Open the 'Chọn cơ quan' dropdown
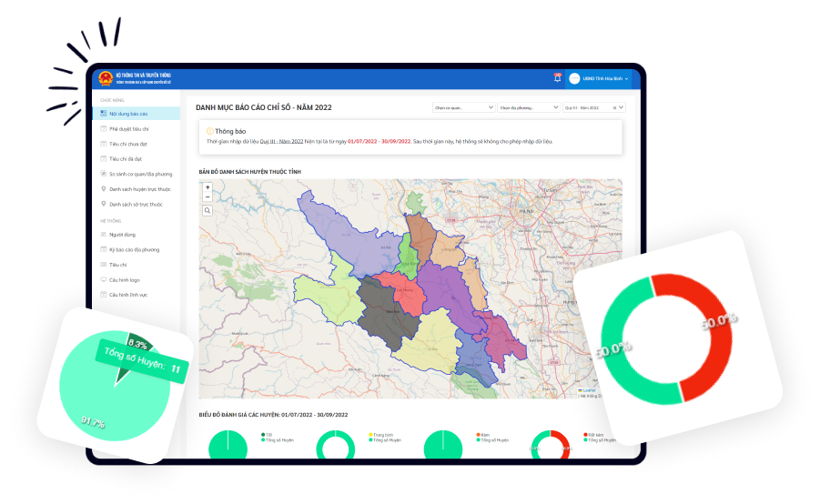 point(464,107)
